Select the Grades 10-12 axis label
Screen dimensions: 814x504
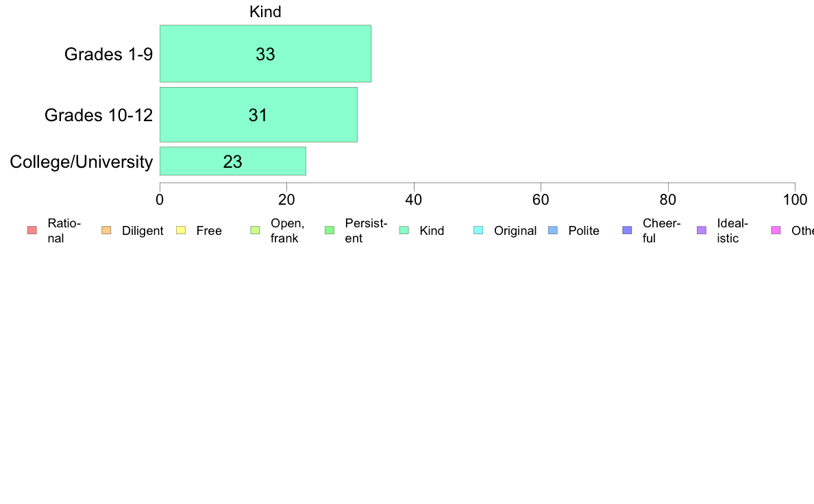point(99,115)
